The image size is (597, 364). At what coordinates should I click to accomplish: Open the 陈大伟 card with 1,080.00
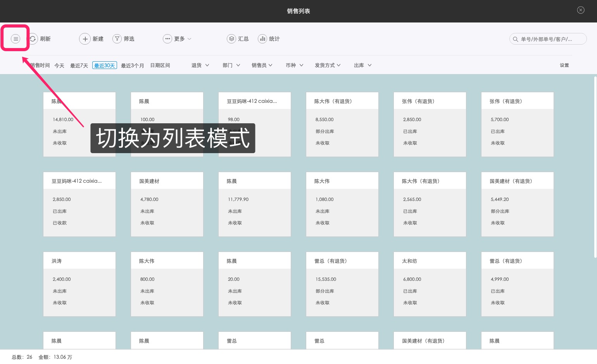pyautogui.click(x=342, y=204)
